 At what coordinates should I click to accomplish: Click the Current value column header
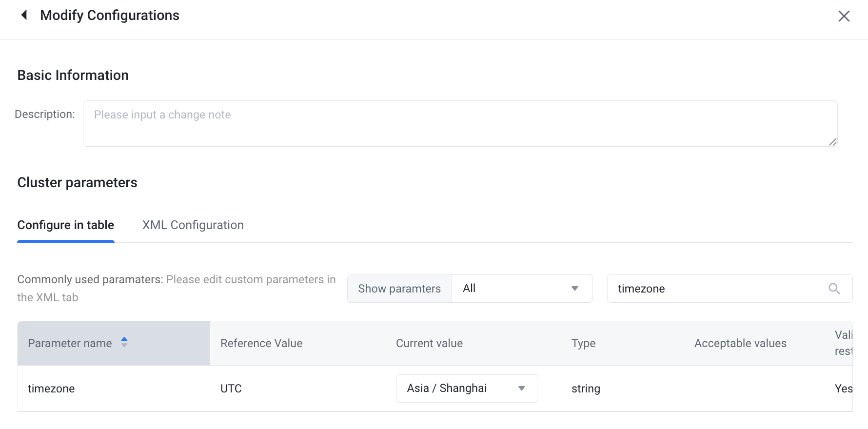click(x=429, y=343)
